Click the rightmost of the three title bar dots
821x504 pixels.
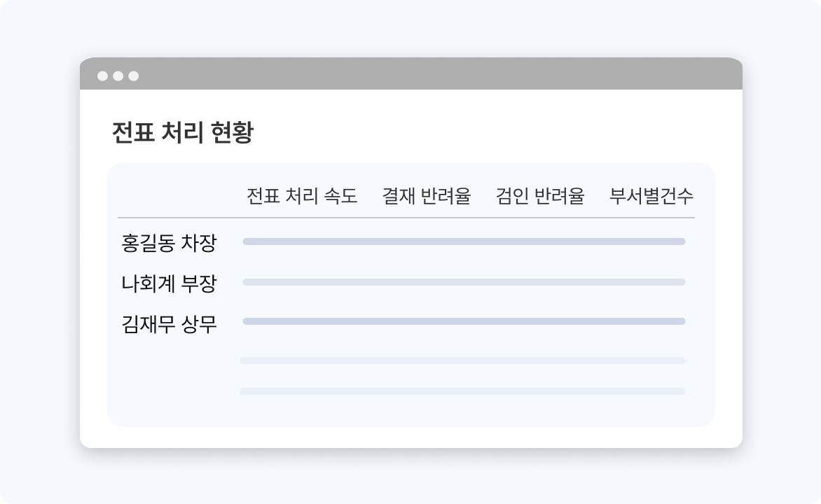click(133, 76)
